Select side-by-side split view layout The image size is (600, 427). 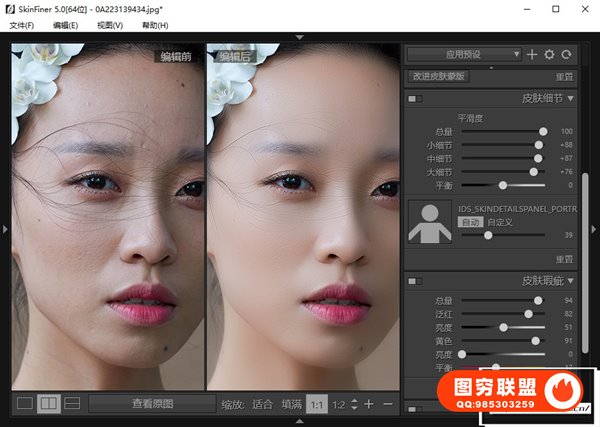click(x=48, y=403)
